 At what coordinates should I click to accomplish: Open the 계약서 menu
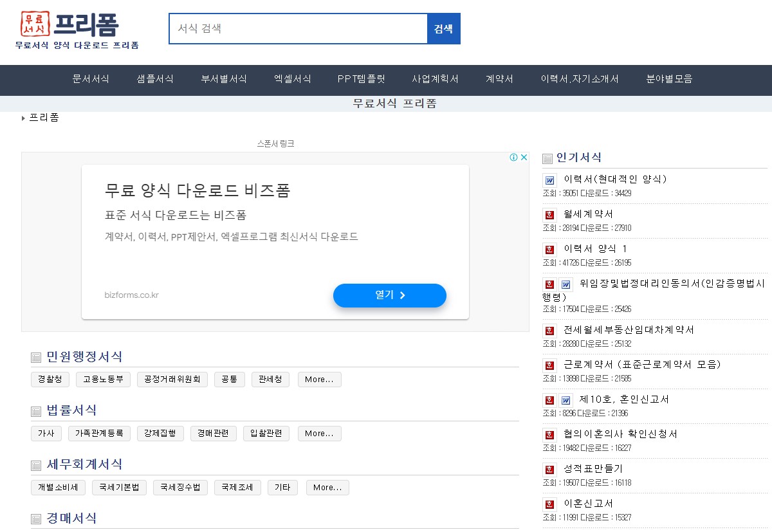point(500,80)
